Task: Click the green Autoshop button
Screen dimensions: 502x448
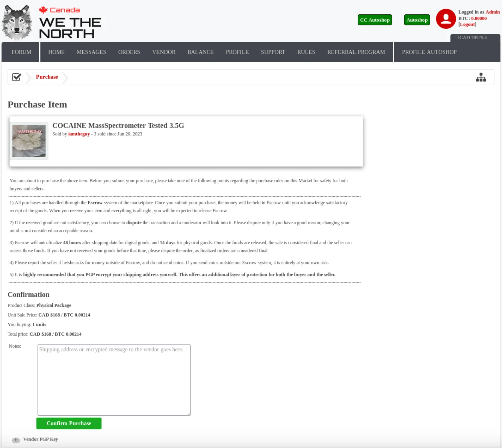Action: [417, 20]
